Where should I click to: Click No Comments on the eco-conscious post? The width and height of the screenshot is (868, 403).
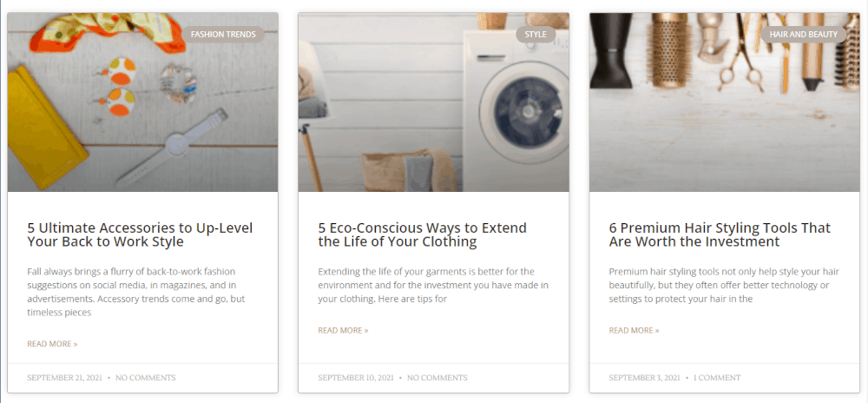(437, 378)
